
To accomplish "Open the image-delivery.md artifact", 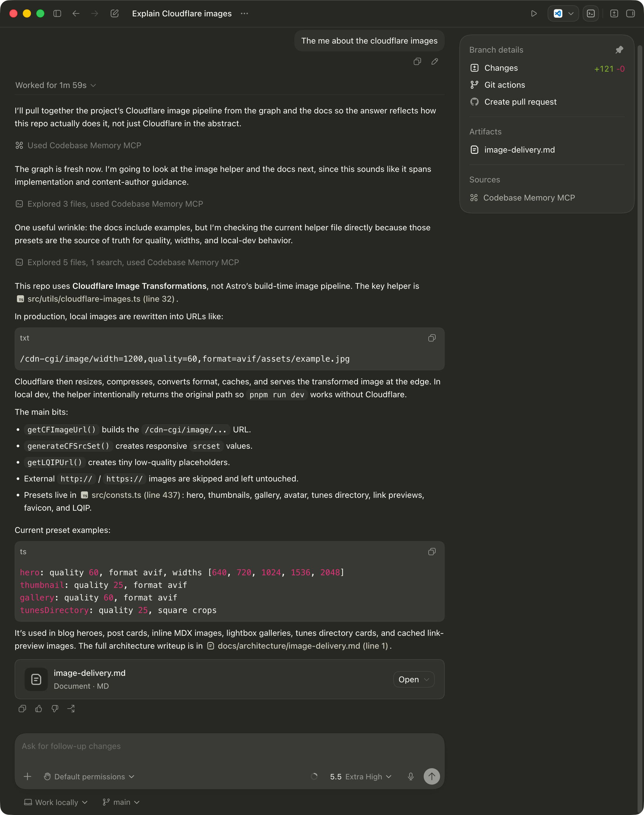I will click(547, 150).
